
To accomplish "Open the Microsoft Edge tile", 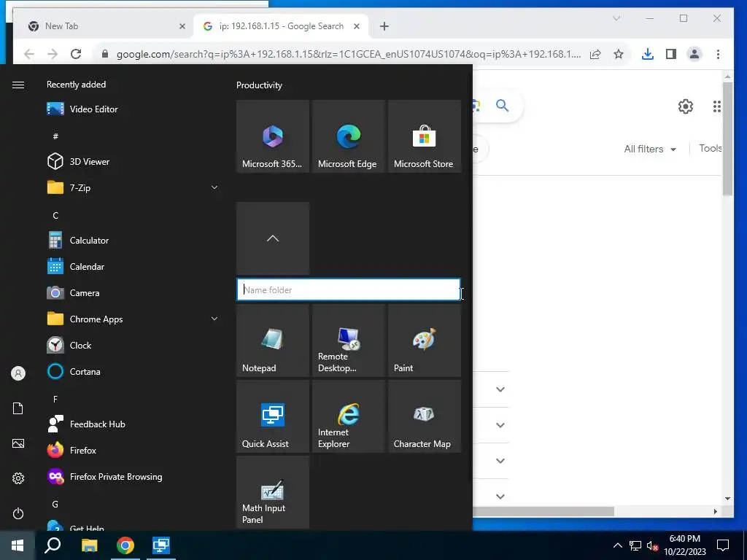I will [349, 136].
